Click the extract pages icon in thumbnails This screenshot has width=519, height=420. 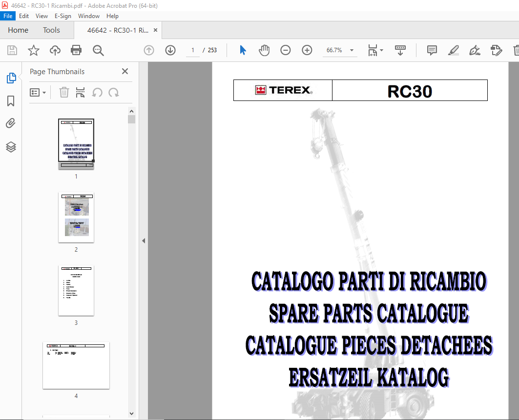pyautogui.click(x=80, y=92)
